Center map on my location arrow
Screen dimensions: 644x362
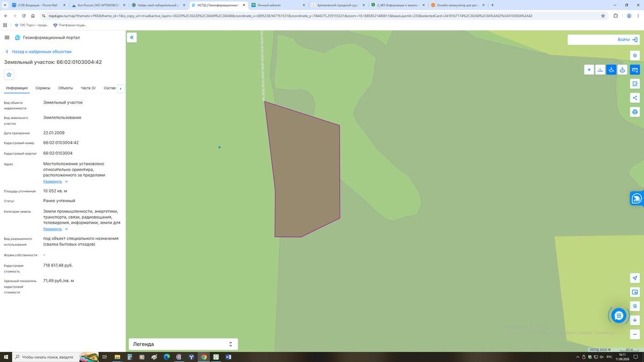[x=635, y=278]
